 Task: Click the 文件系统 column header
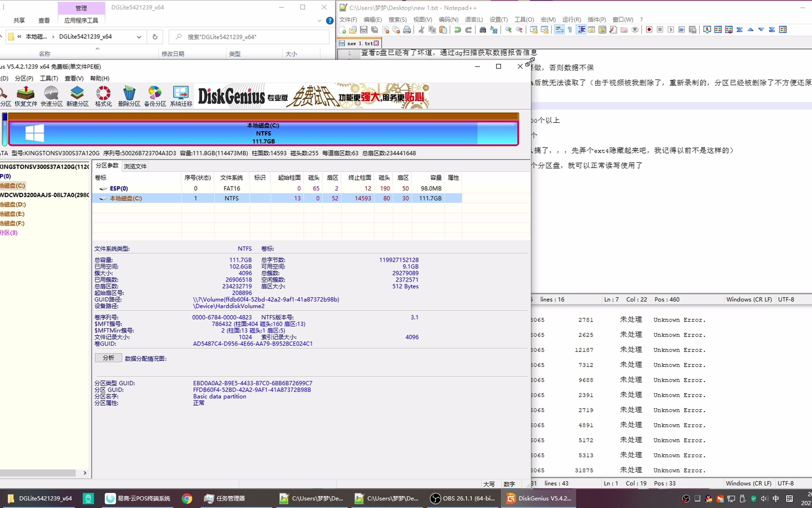(x=231, y=177)
